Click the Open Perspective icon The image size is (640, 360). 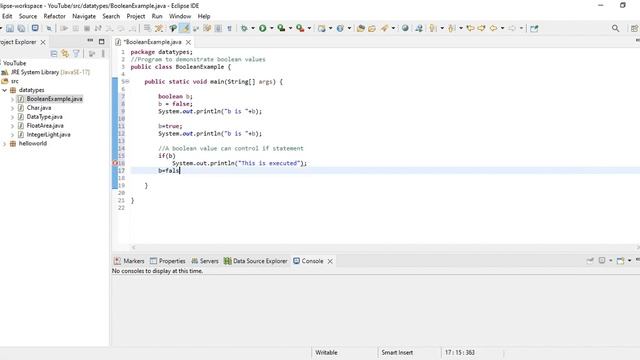pyautogui.click(x=634, y=28)
